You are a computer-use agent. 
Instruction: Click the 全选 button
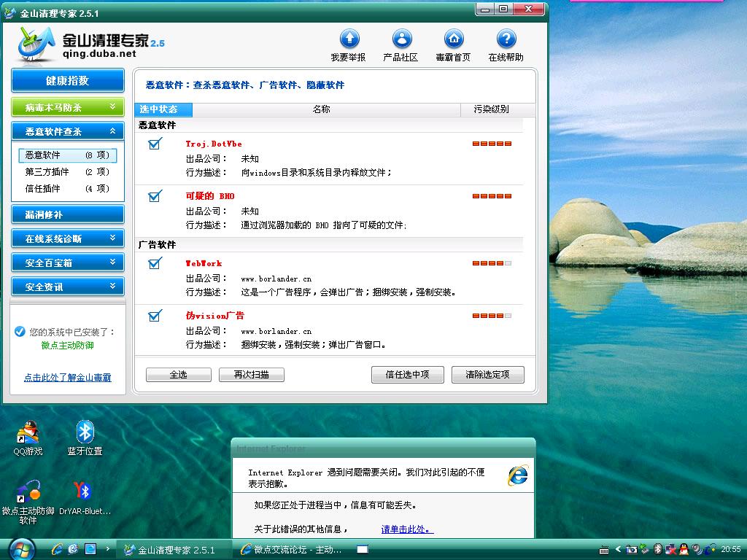[179, 375]
